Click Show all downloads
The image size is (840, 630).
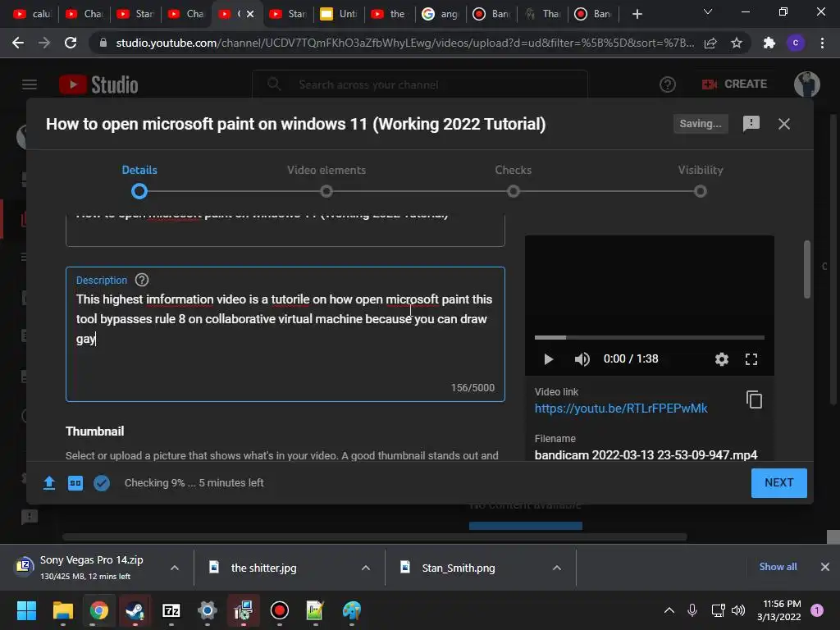tap(778, 567)
